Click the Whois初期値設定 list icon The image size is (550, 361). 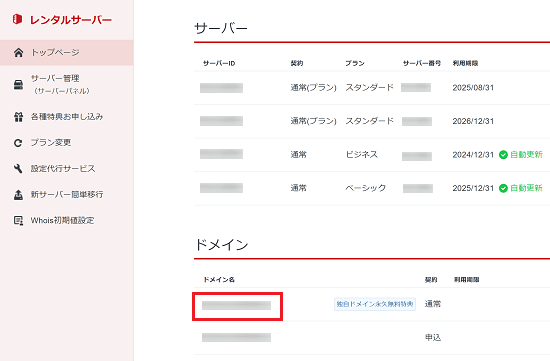18,221
